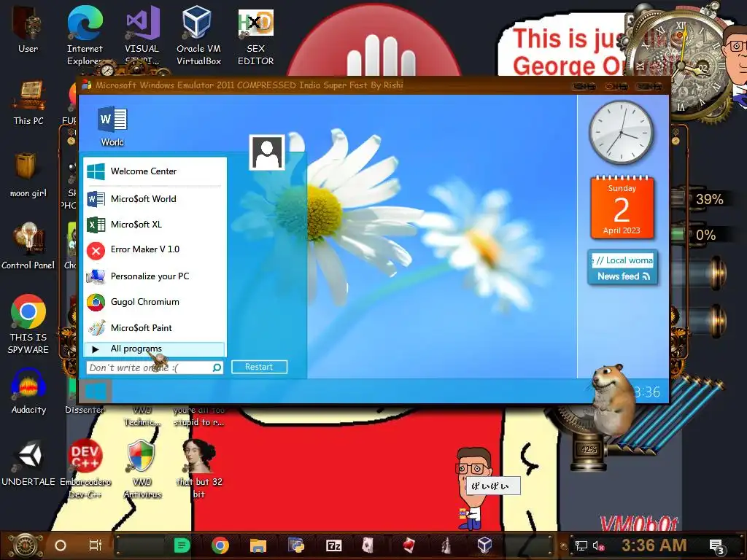Click the steampunk clock gadget on the desktop
Viewport: 747px width, 560px height.
point(681,64)
